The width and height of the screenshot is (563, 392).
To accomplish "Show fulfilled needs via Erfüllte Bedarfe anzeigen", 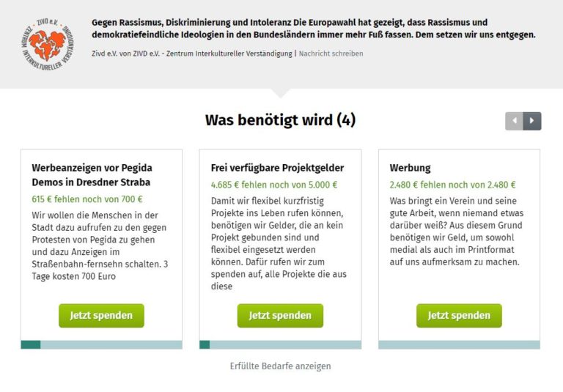I will pyautogui.click(x=281, y=366).
